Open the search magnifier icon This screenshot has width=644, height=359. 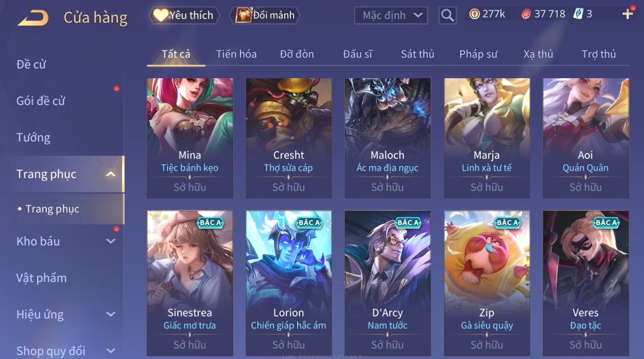click(x=447, y=15)
